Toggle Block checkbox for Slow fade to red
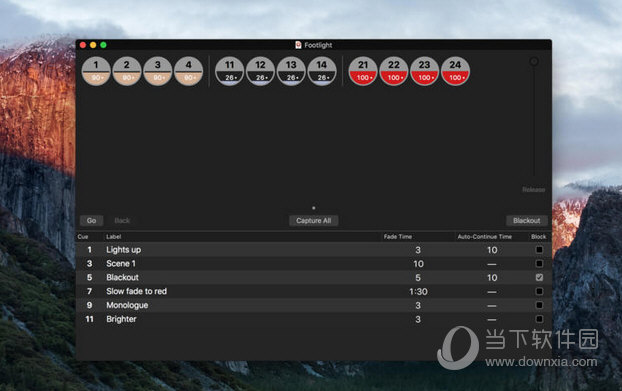622x391 pixels. pyautogui.click(x=539, y=291)
